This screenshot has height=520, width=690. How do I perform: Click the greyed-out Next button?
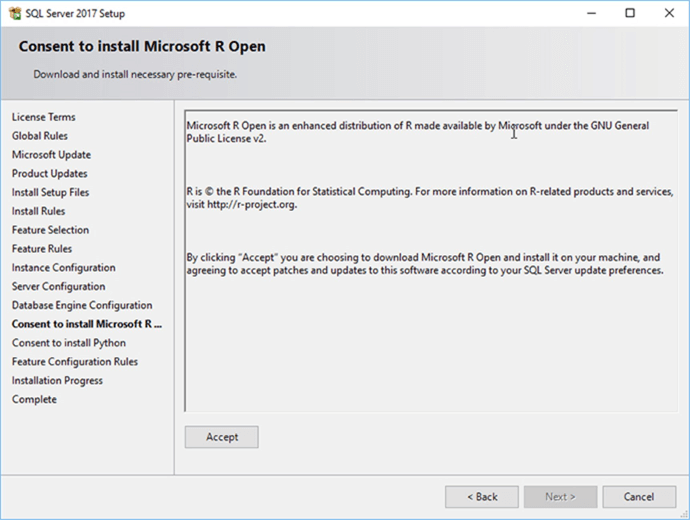tap(560, 497)
